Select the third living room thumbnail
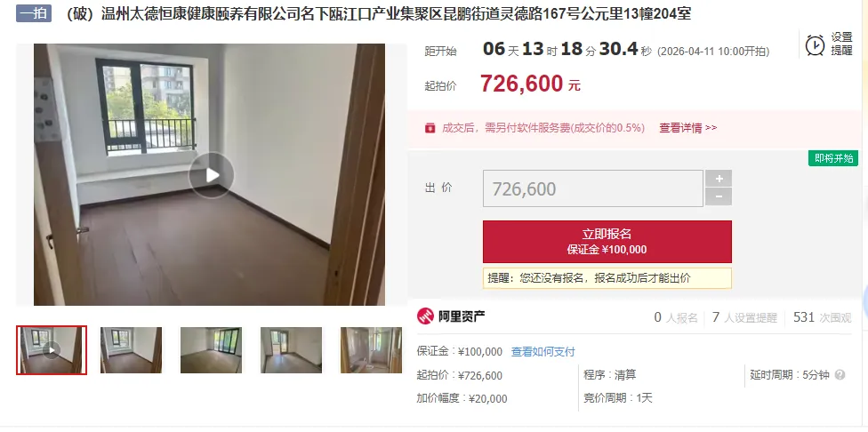868x432 pixels. pyautogui.click(x=211, y=350)
